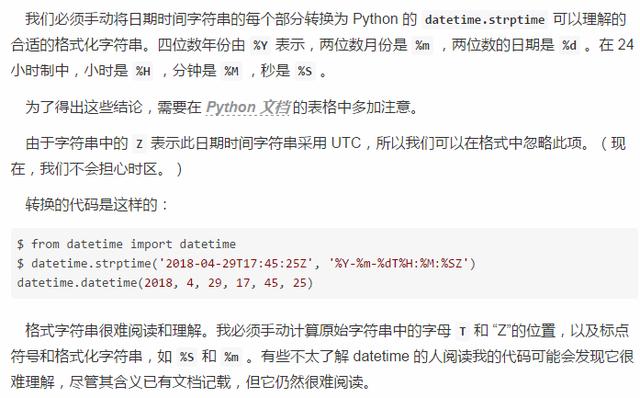640x398 pixels.
Task: Click the T inline code in last paragraph
Action: [x=462, y=331]
